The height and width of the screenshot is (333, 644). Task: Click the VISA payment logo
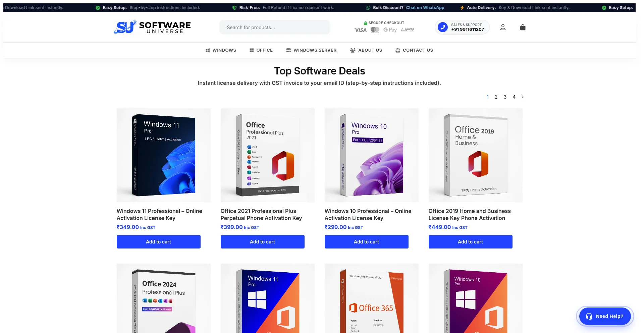click(361, 30)
